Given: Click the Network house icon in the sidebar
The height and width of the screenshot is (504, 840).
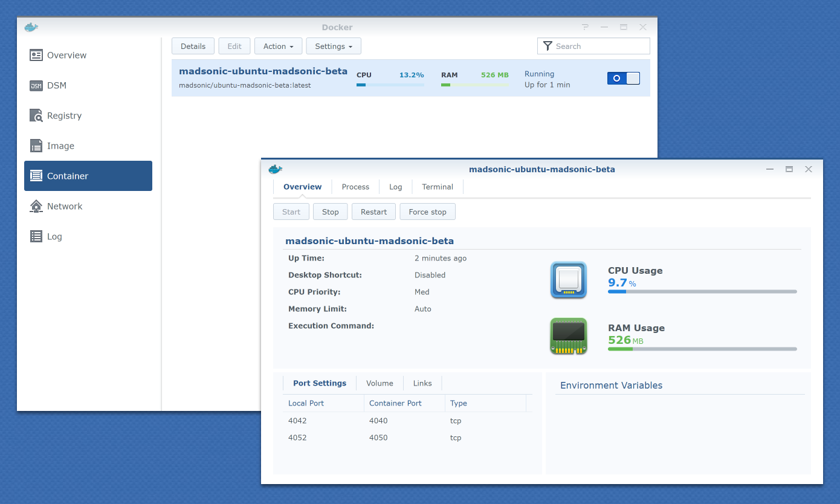Looking at the screenshot, I should 36,206.
